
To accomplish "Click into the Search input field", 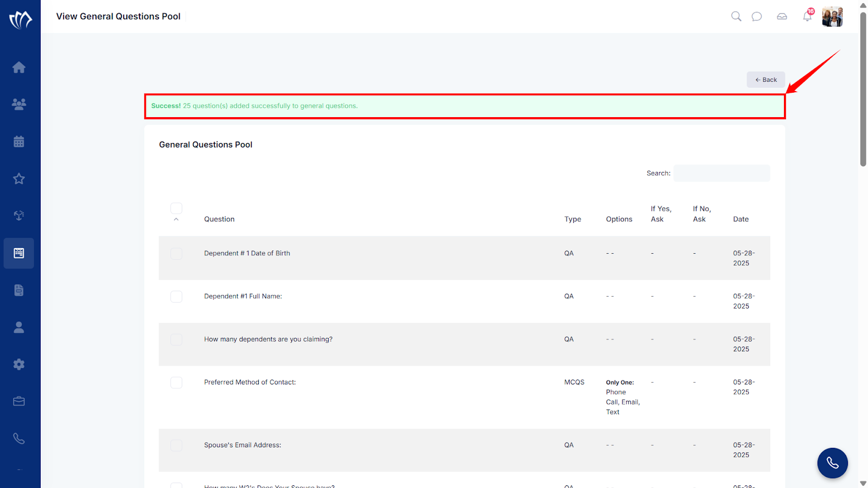I will coord(722,174).
